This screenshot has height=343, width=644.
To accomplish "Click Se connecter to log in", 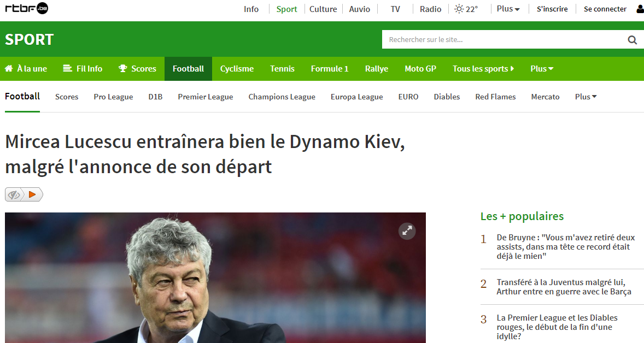I will [x=605, y=9].
